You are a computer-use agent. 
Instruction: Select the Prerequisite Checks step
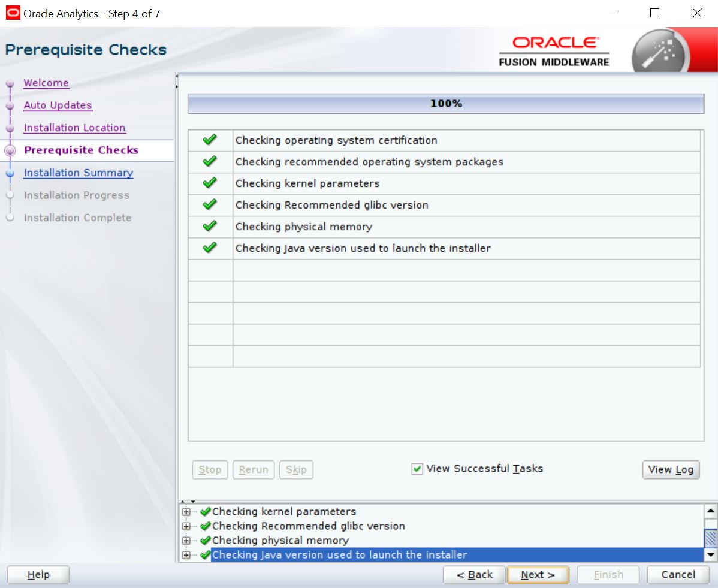coord(81,150)
